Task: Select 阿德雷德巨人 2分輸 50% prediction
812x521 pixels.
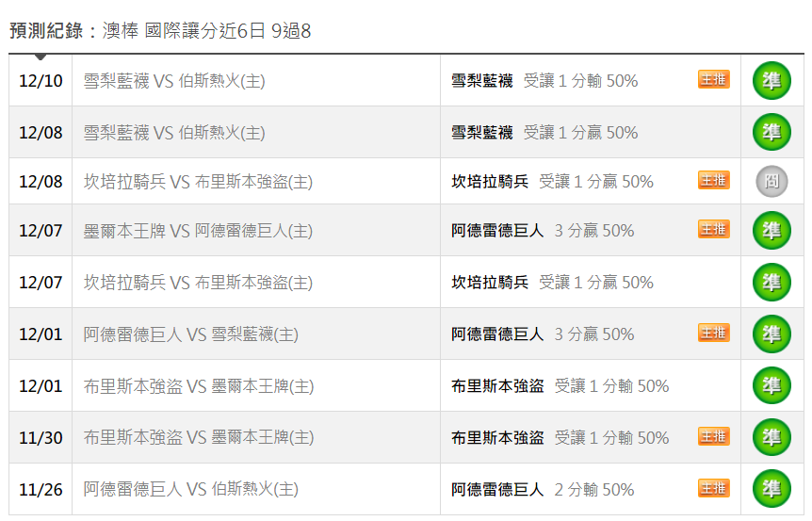Action: pyautogui.click(x=543, y=489)
